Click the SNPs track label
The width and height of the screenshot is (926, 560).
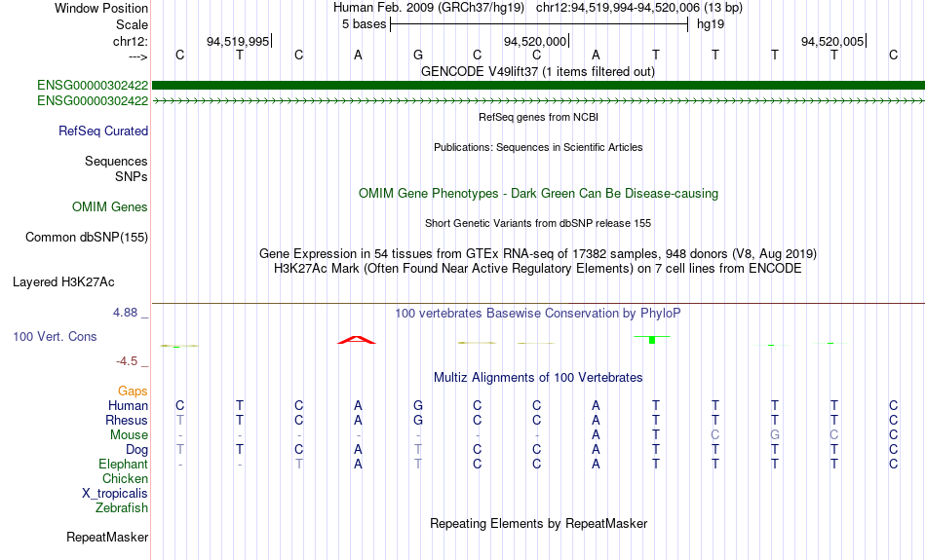point(132,176)
